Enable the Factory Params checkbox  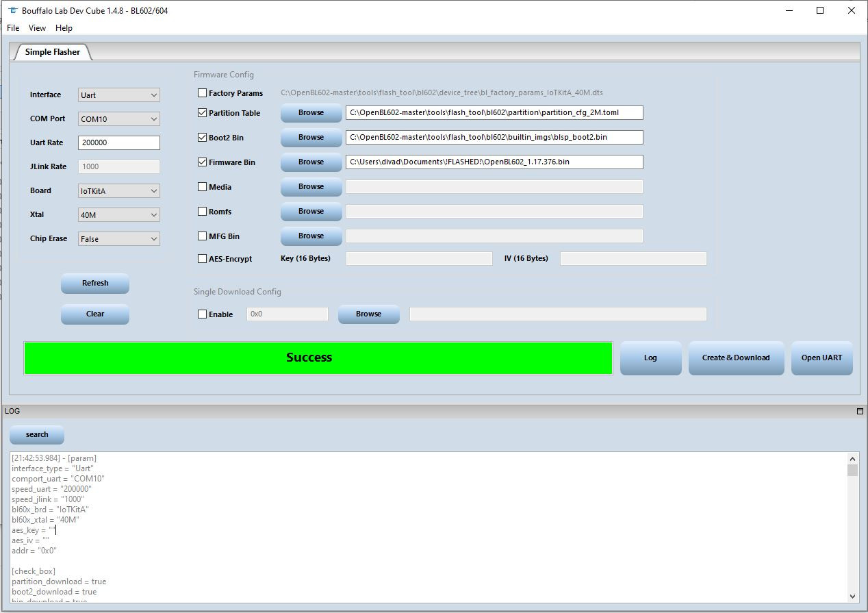(x=202, y=92)
